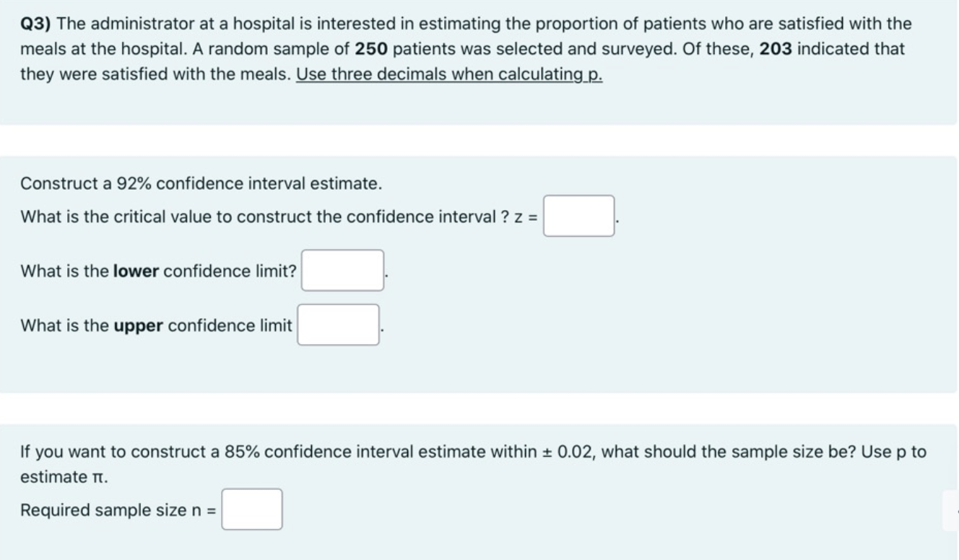959x560 pixels.
Task: Click the 'Q3)' question label
Action: pos(36,23)
